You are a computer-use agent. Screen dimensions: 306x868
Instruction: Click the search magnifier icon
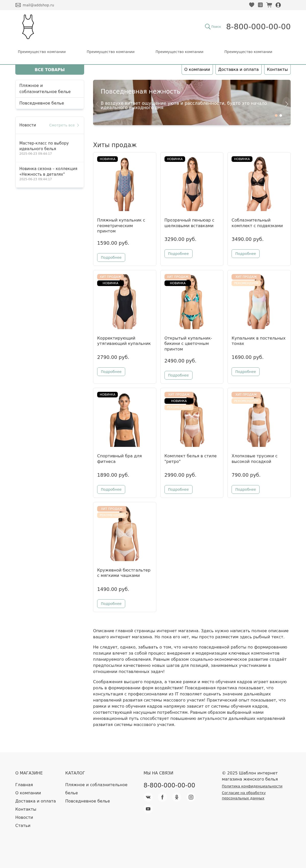click(x=208, y=27)
